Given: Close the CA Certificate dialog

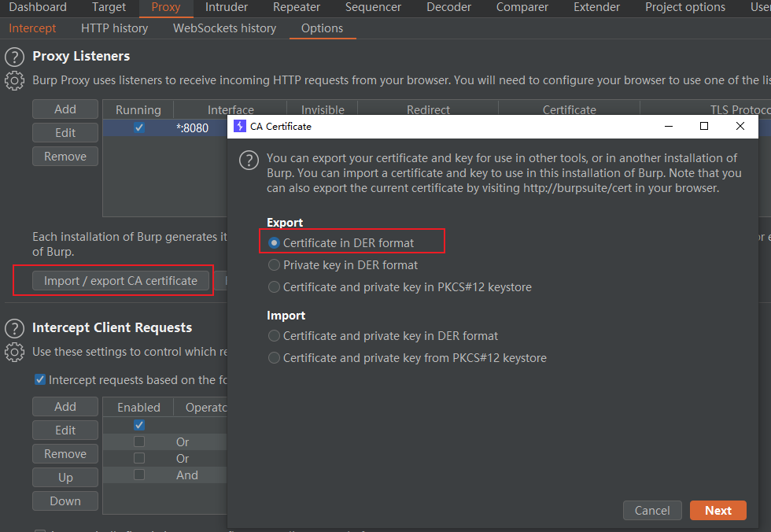Looking at the screenshot, I should click(x=740, y=127).
